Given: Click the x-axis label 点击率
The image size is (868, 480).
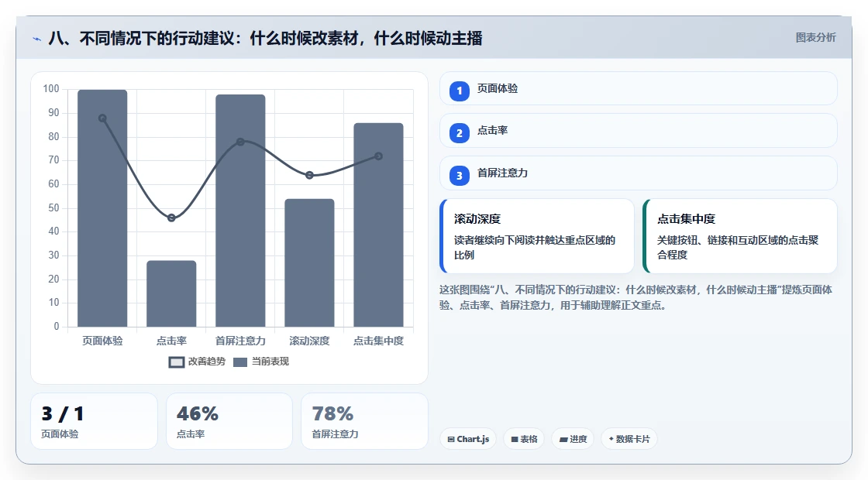Looking at the screenshot, I should (x=171, y=341).
